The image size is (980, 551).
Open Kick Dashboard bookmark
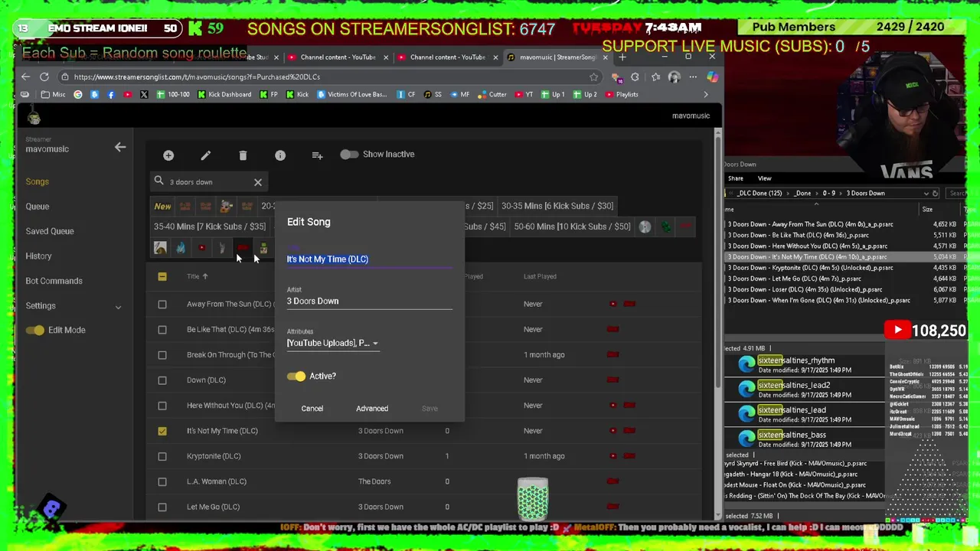tap(224, 94)
